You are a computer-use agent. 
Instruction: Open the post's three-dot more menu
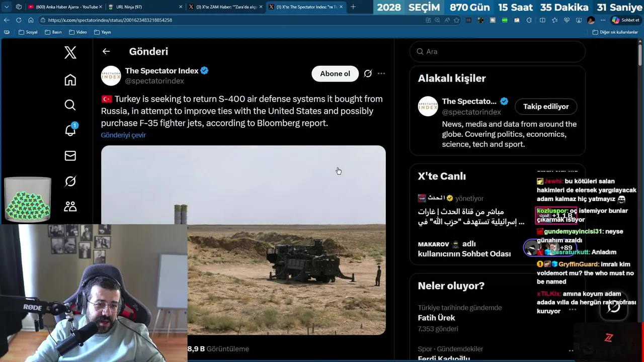coord(381,73)
